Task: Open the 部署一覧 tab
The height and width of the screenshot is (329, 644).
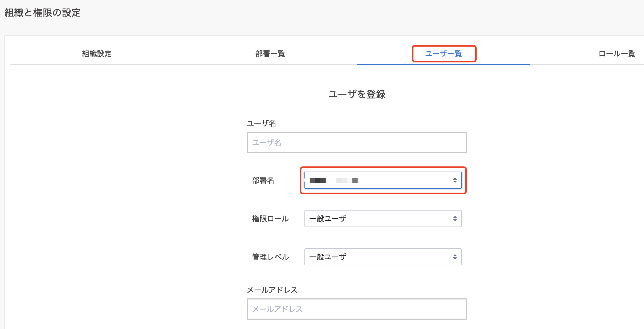Action: tap(270, 54)
